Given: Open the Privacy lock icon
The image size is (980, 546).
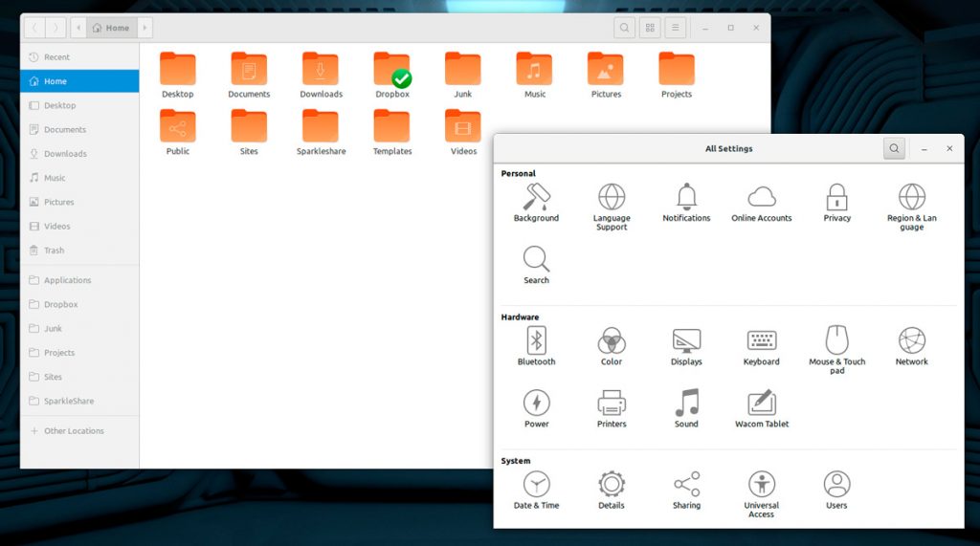Looking at the screenshot, I should 836,198.
